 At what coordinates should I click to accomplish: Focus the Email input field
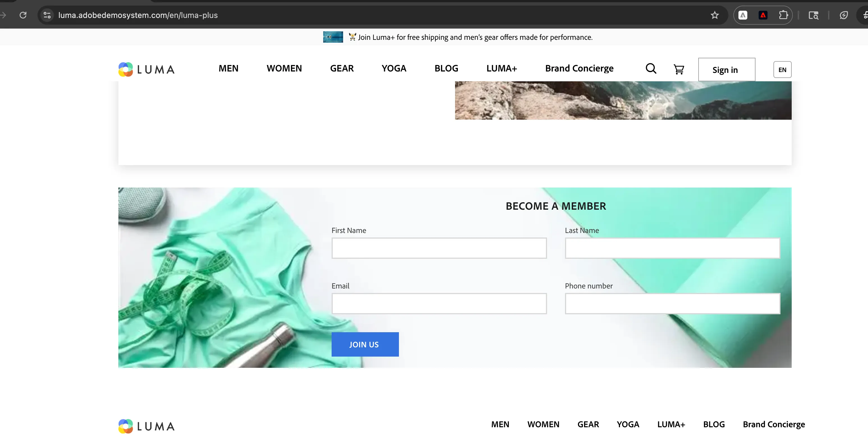439,304
